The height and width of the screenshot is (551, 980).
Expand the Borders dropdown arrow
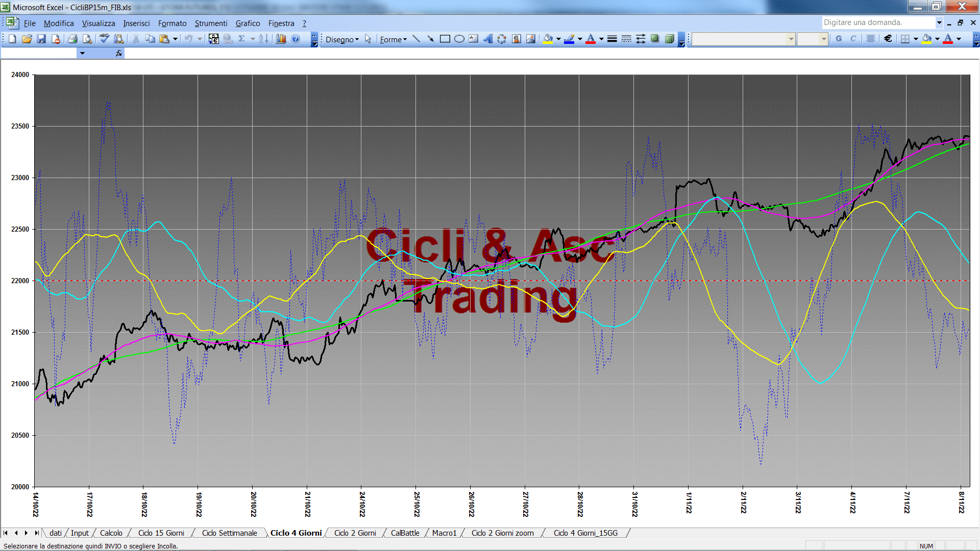pyautogui.click(x=916, y=39)
